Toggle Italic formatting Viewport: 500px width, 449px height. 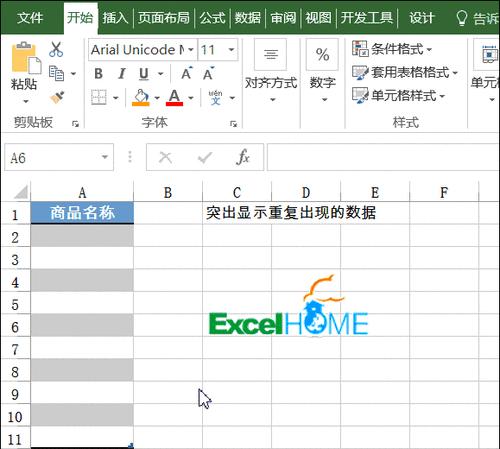pyautogui.click(x=122, y=73)
